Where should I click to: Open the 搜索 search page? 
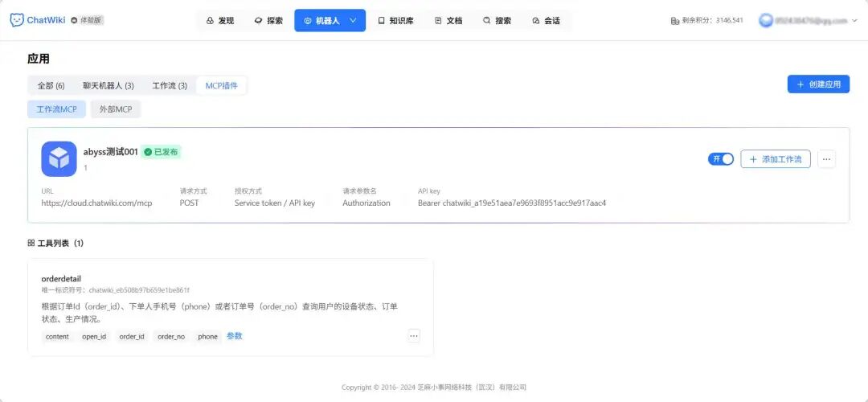497,21
